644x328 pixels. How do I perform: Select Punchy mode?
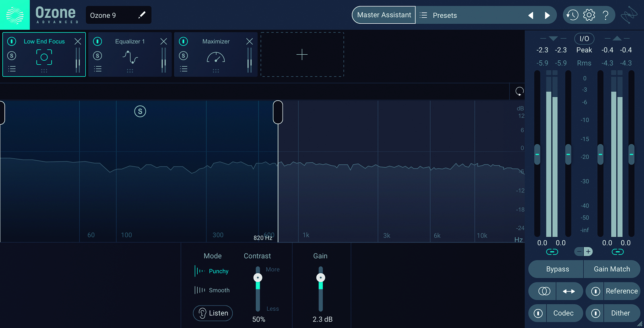click(x=212, y=271)
